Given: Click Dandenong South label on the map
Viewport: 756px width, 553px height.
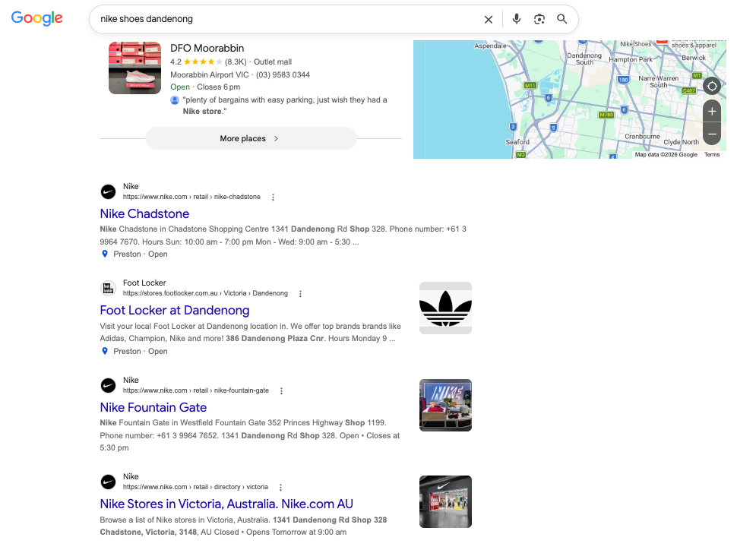Looking at the screenshot, I should pos(584,58).
